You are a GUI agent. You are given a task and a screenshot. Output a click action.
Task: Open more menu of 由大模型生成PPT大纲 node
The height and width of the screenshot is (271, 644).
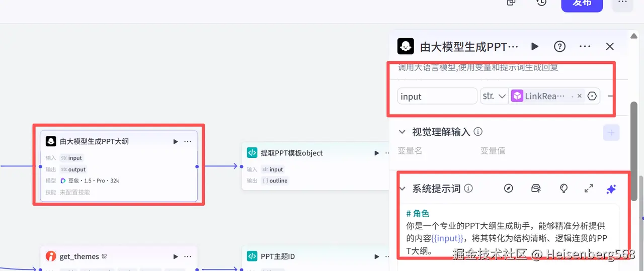coord(188,142)
